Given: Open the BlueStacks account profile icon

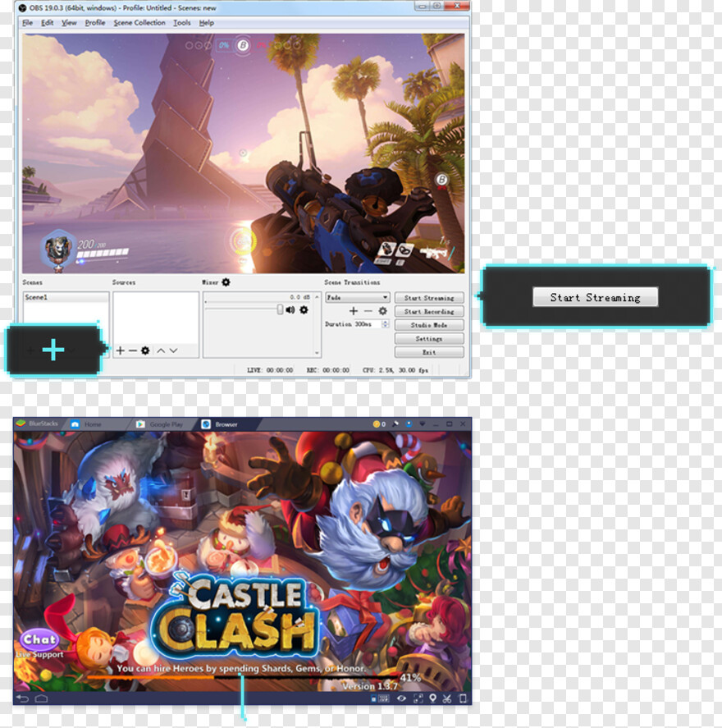Looking at the screenshot, I should (x=409, y=424).
